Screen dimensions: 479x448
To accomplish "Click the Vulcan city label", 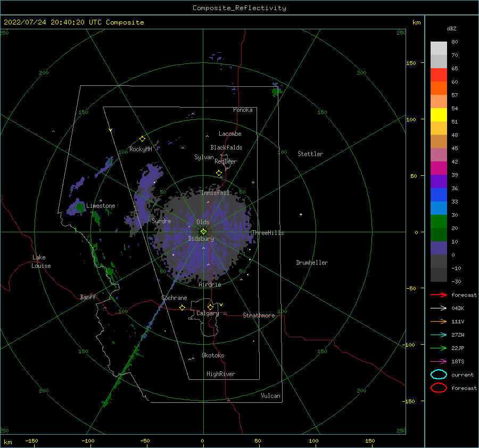I will [271, 396].
